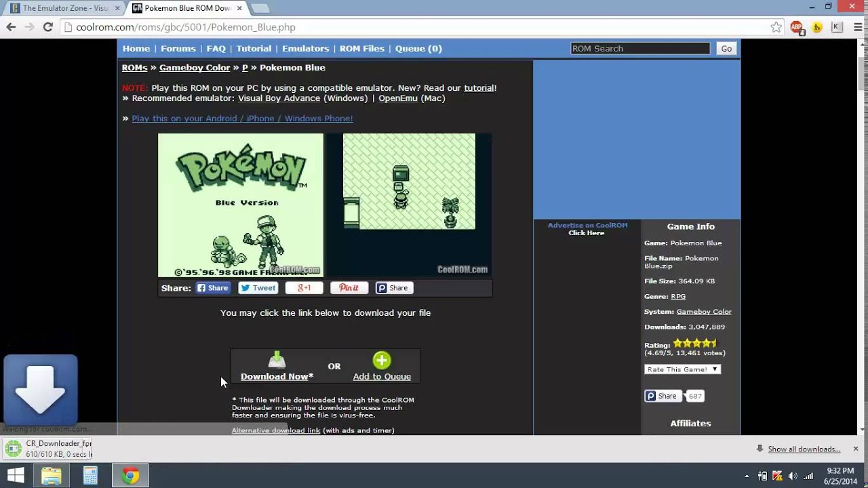Click Play this on your Android / iPhone link
Image resolution: width=868 pixels, height=488 pixels.
coord(242,119)
